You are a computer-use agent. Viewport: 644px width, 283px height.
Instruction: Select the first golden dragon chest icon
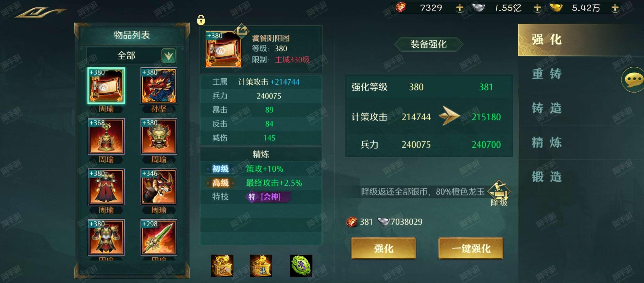(x=222, y=266)
